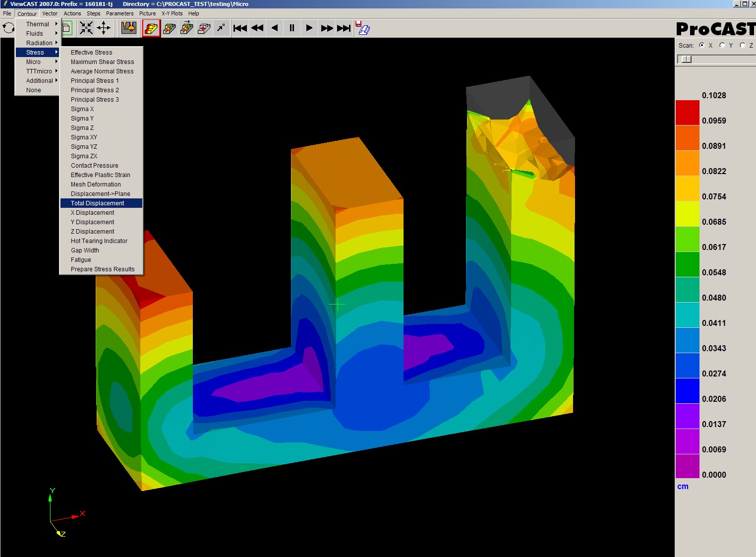The width and height of the screenshot is (756, 557).
Task: Click Prepare Stress Results
Action: point(101,269)
